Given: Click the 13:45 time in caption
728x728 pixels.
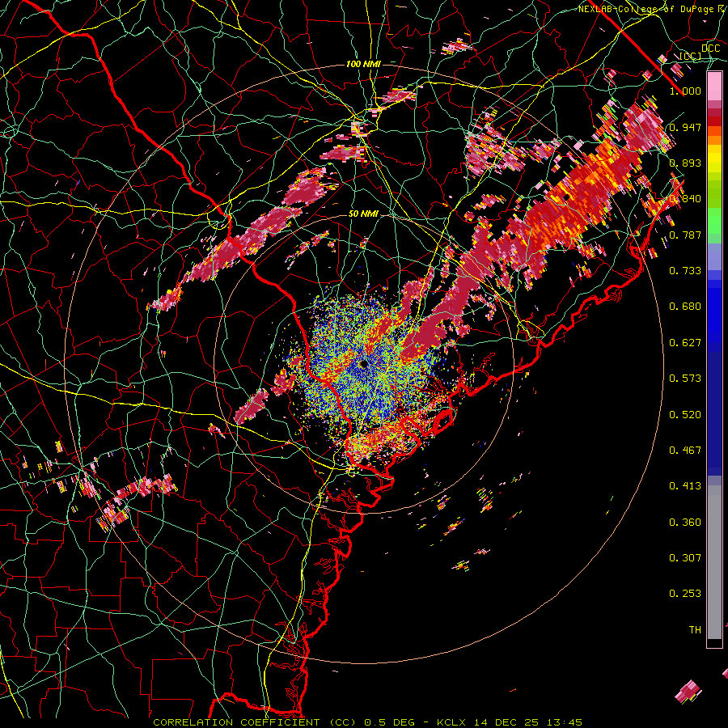Looking at the screenshot, I should click(x=564, y=722).
